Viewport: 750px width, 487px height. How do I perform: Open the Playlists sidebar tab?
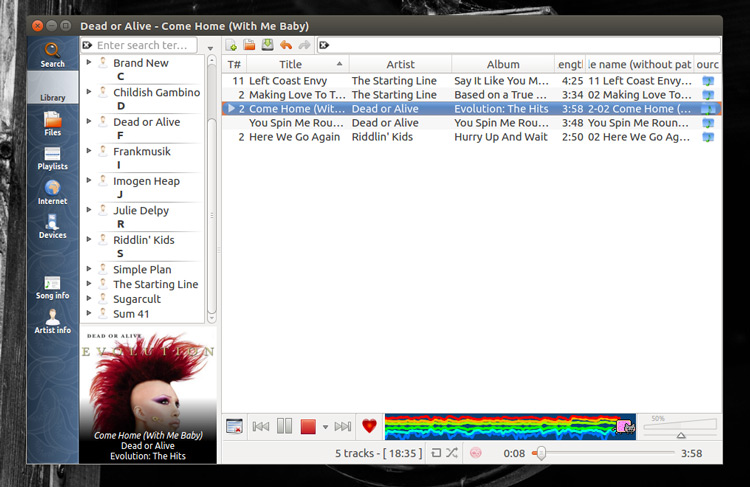point(52,158)
